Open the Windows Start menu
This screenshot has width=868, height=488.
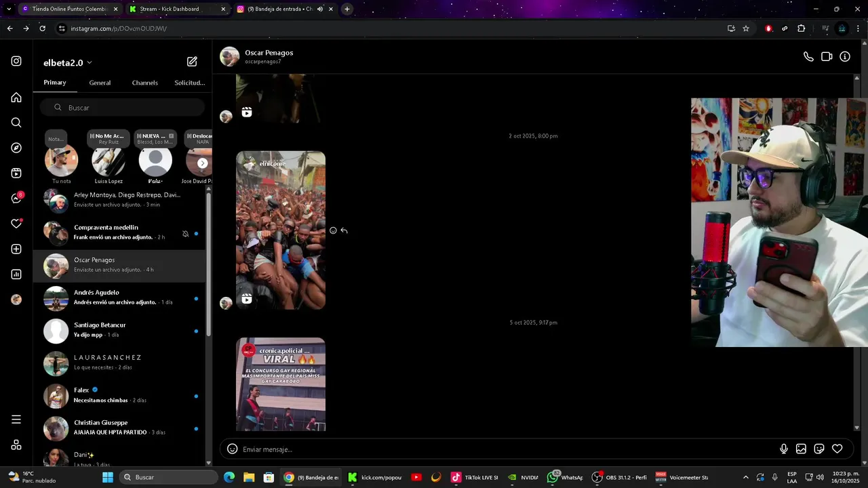[x=108, y=477]
